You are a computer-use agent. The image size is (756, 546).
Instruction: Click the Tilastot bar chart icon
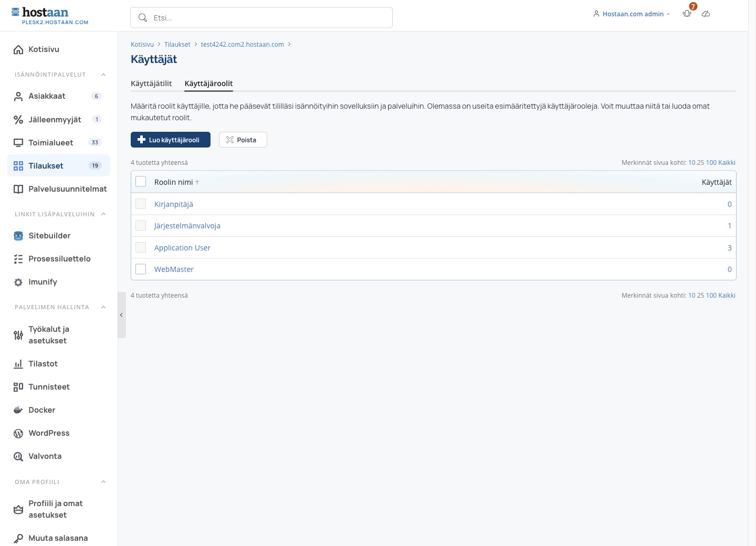point(18,364)
